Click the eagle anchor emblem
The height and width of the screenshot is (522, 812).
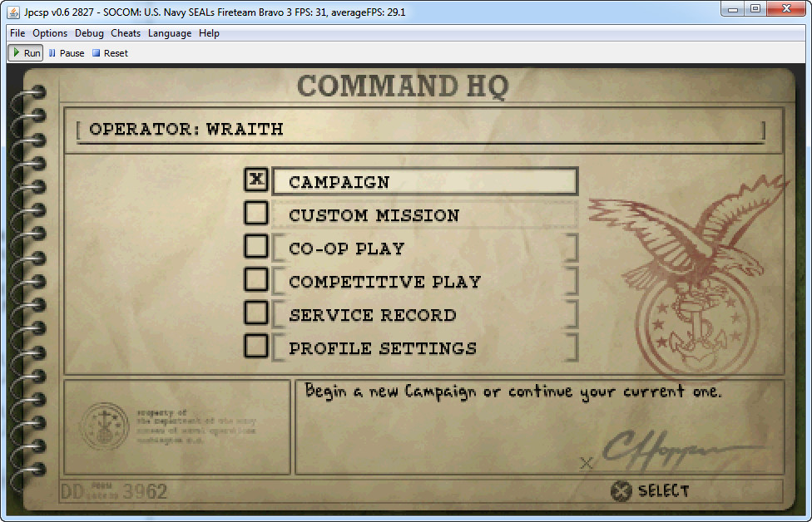[691, 274]
